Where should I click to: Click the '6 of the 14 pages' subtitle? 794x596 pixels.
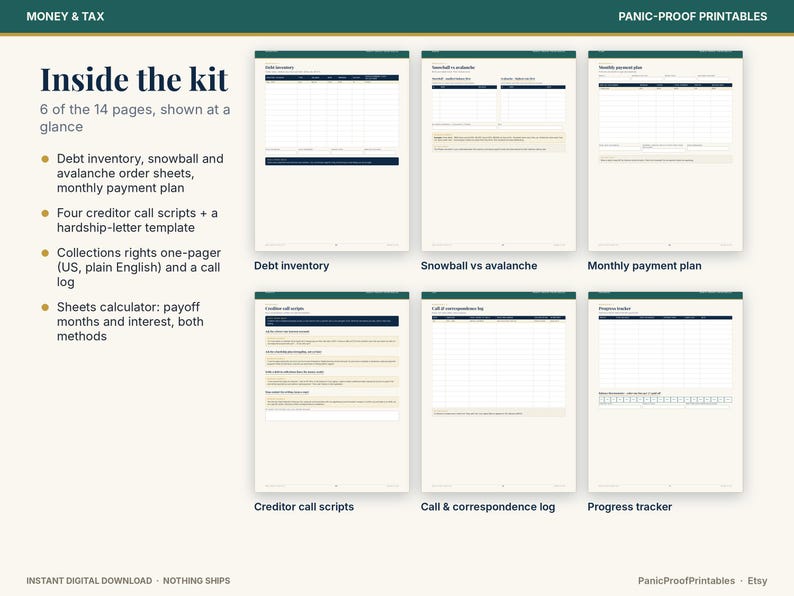tap(135, 118)
